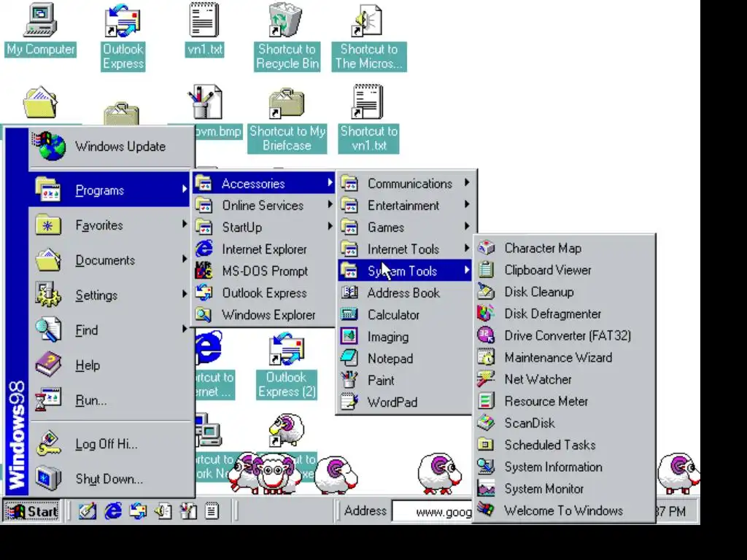Open Imaging program
Screen dimensions: 747x560
(x=405, y=337)
